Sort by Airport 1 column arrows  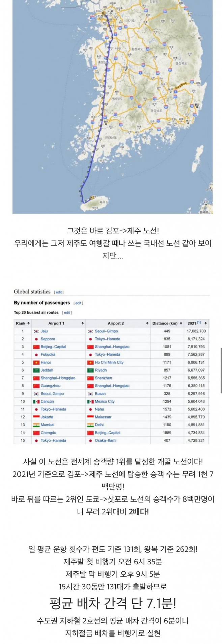[82, 324]
